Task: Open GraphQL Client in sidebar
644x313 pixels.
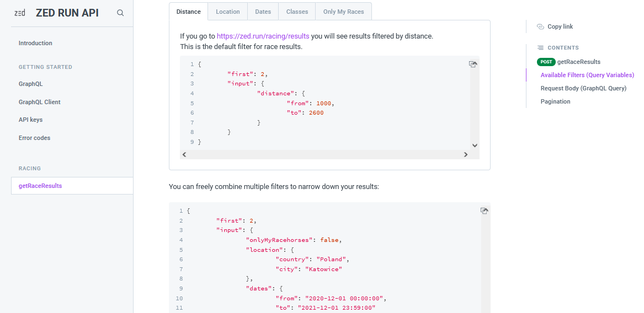Action: (x=40, y=102)
